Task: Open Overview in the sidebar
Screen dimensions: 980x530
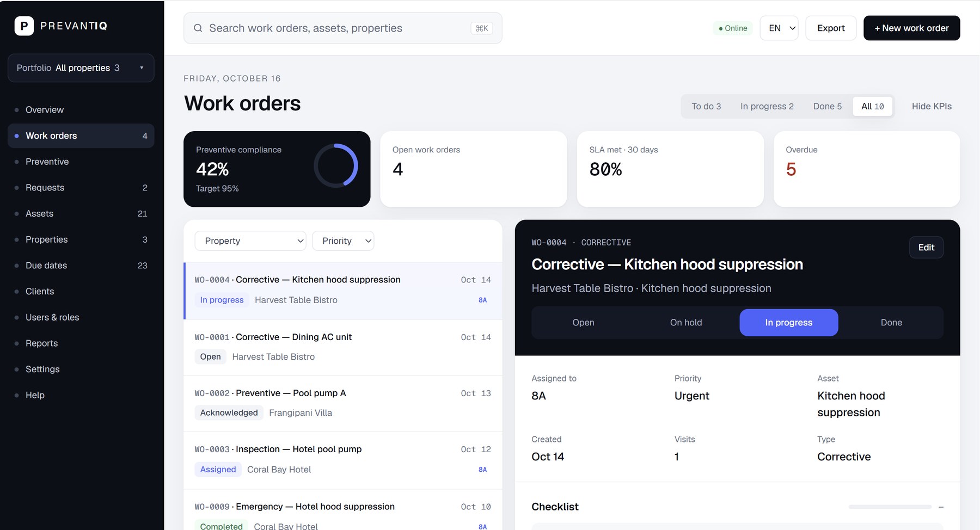Action: tap(81, 110)
